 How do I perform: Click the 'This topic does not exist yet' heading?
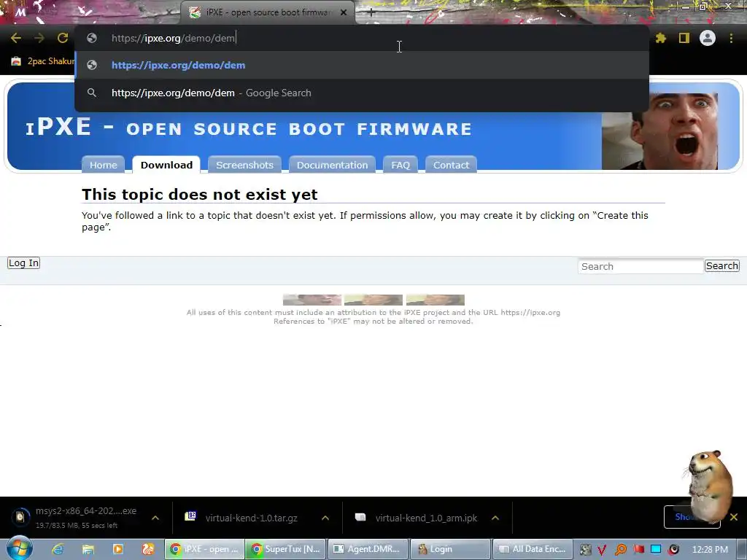tap(200, 194)
